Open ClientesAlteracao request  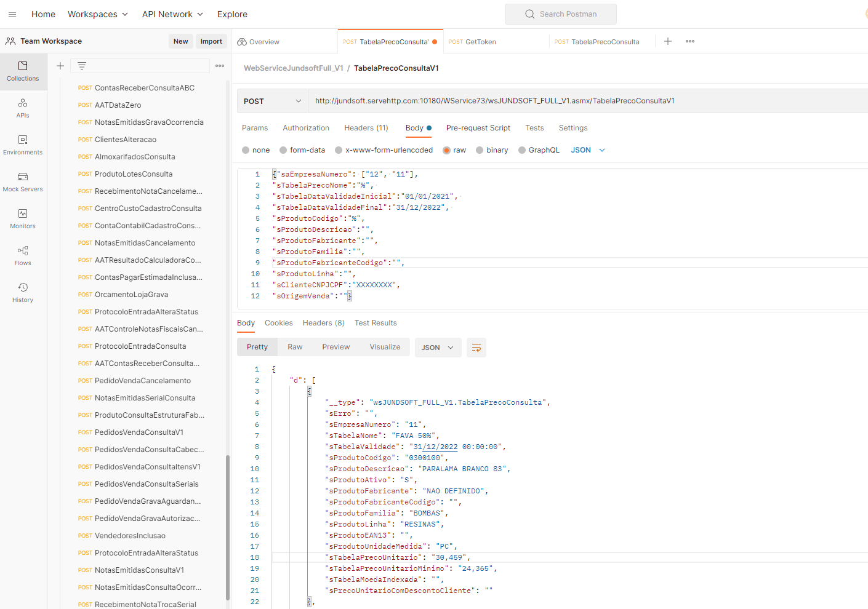point(126,140)
